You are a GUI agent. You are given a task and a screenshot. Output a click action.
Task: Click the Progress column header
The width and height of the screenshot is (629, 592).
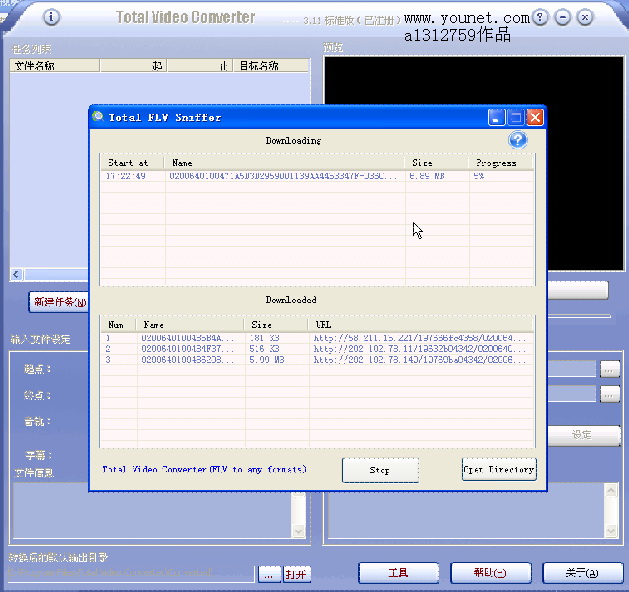tap(501, 163)
